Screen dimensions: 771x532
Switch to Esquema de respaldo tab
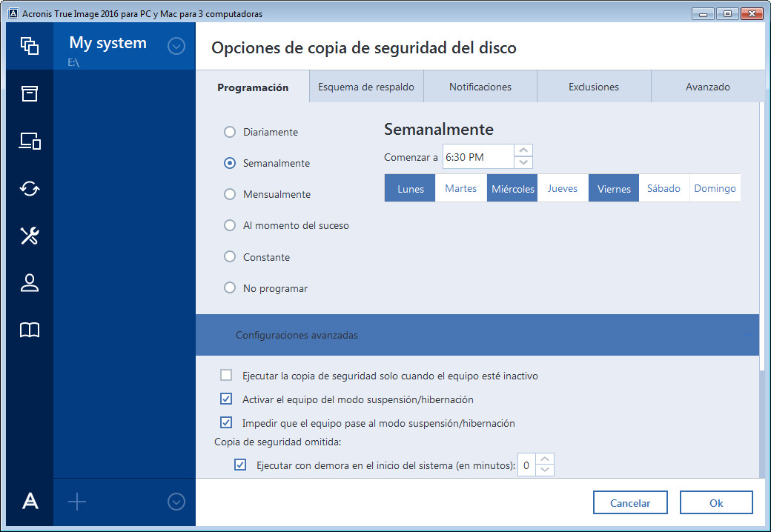pos(366,87)
